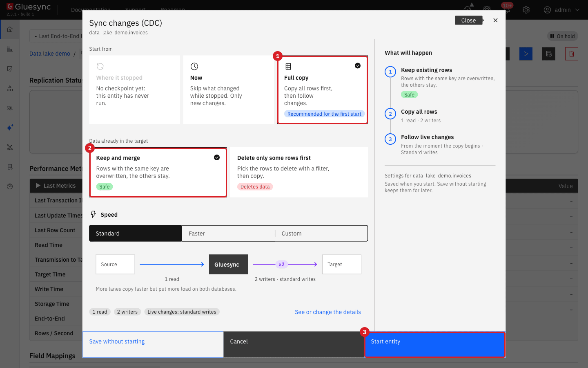Open the checklist log icon in the sidebar
Image resolution: width=588 pixels, height=368 pixels.
(10, 167)
